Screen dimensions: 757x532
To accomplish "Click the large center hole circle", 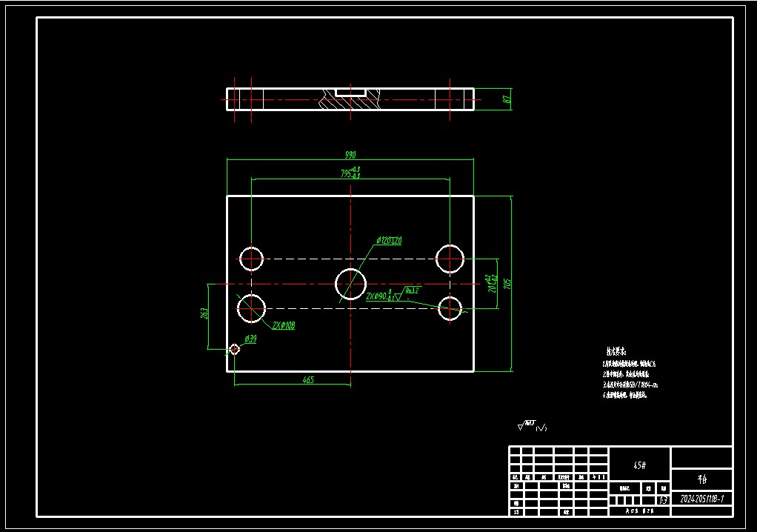I will pos(350,284).
